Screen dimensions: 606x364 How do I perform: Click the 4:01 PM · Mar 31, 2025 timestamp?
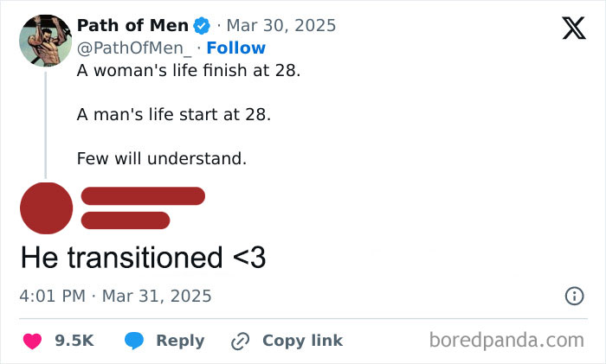point(115,296)
